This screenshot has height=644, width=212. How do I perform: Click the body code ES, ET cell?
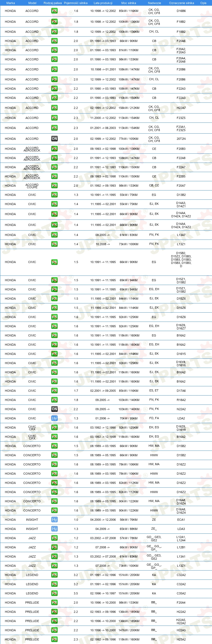coord(154,390)
